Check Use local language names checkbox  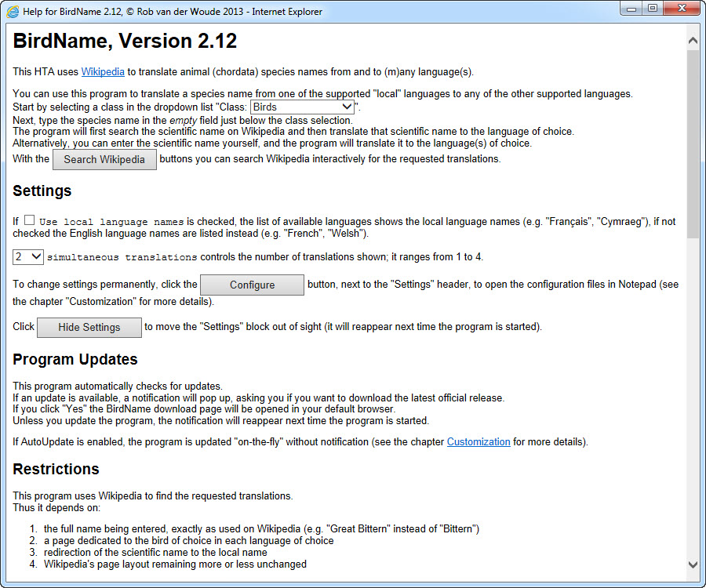click(x=29, y=220)
